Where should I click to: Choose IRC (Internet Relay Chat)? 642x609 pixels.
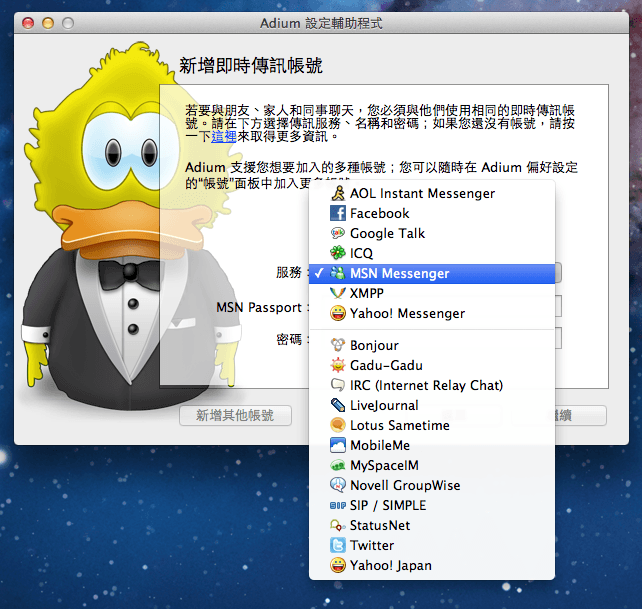[x=426, y=385]
